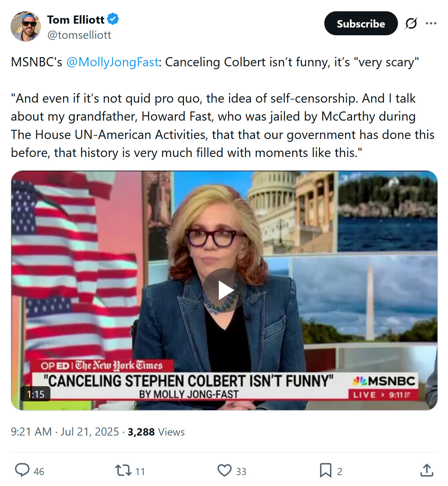Screen dimensions: 448x486
Task: Click the reply speech bubble icon
Action: click(22, 470)
